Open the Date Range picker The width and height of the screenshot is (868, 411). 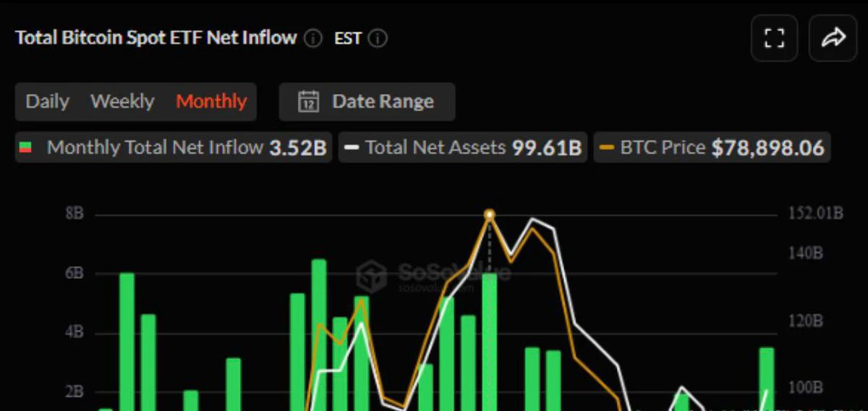pos(367,101)
